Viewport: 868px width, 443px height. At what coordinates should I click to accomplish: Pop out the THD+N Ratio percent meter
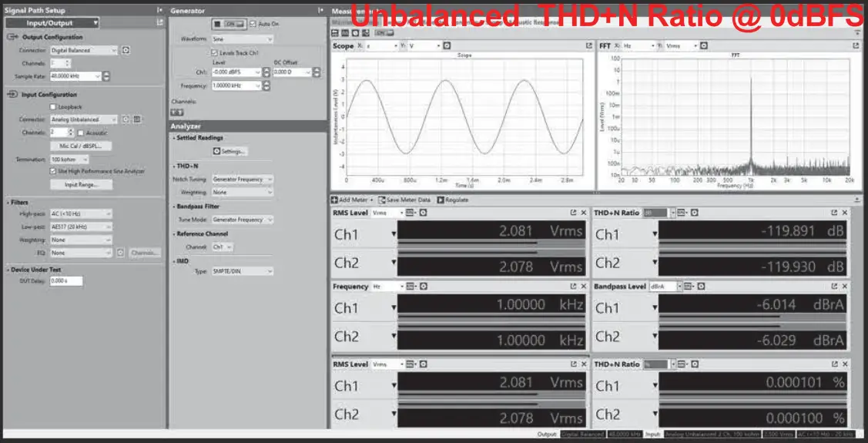(x=834, y=364)
